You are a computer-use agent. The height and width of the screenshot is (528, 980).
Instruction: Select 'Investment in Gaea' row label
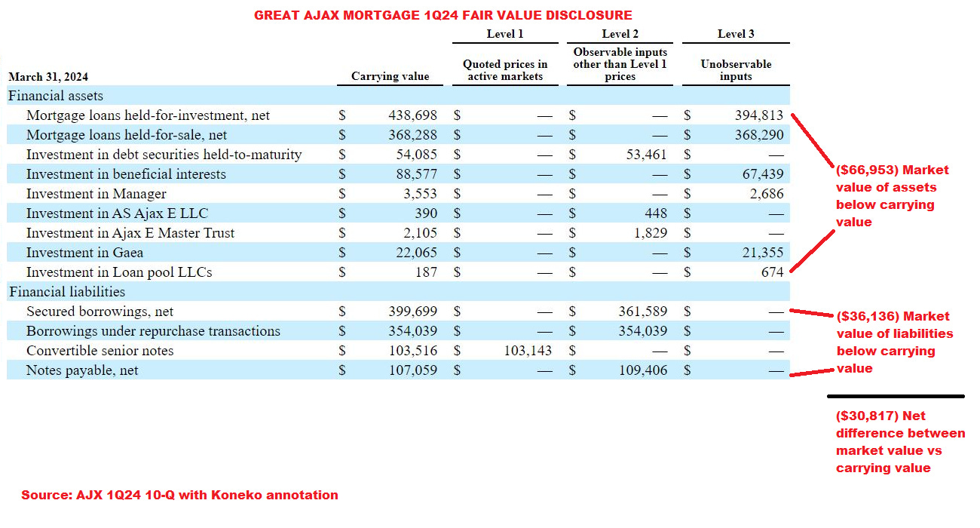pyautogui.click(x=84, y=253)
